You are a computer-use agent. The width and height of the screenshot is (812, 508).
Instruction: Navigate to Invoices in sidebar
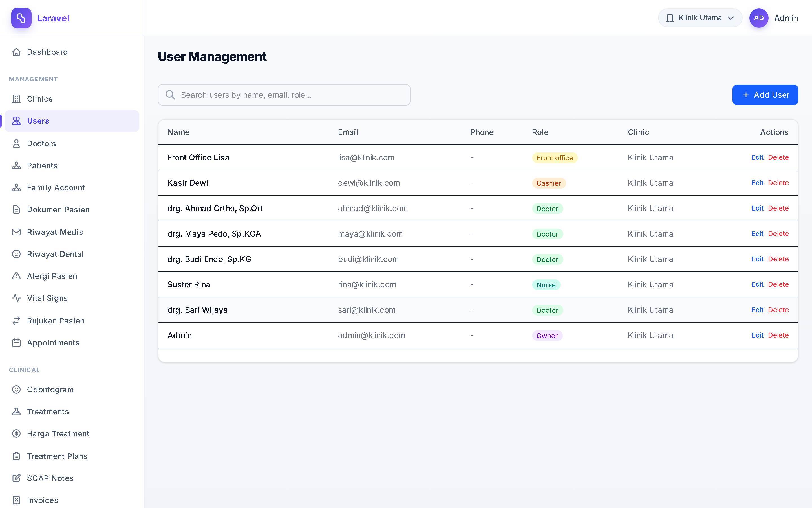[72, 500]
